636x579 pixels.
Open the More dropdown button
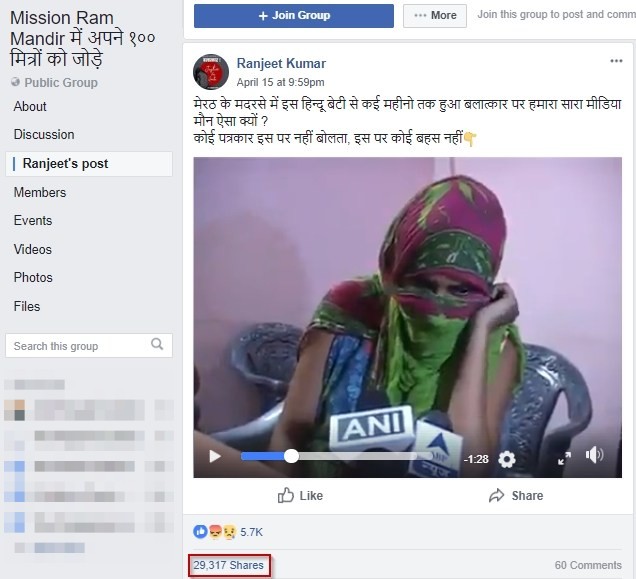tap(435, 15)
